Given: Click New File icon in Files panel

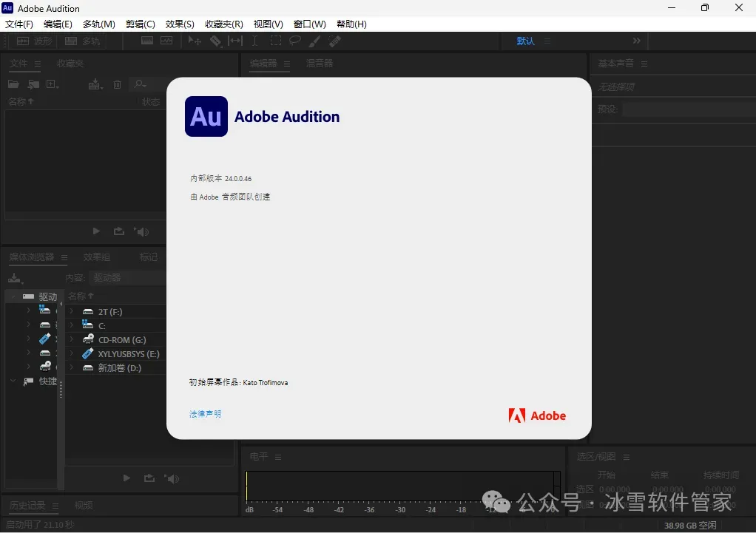Looking at the screenshot, I should [x=52, y=84].
